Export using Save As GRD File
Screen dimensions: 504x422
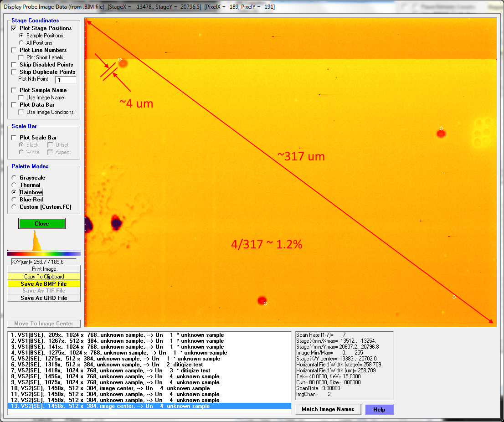[44, 298]
